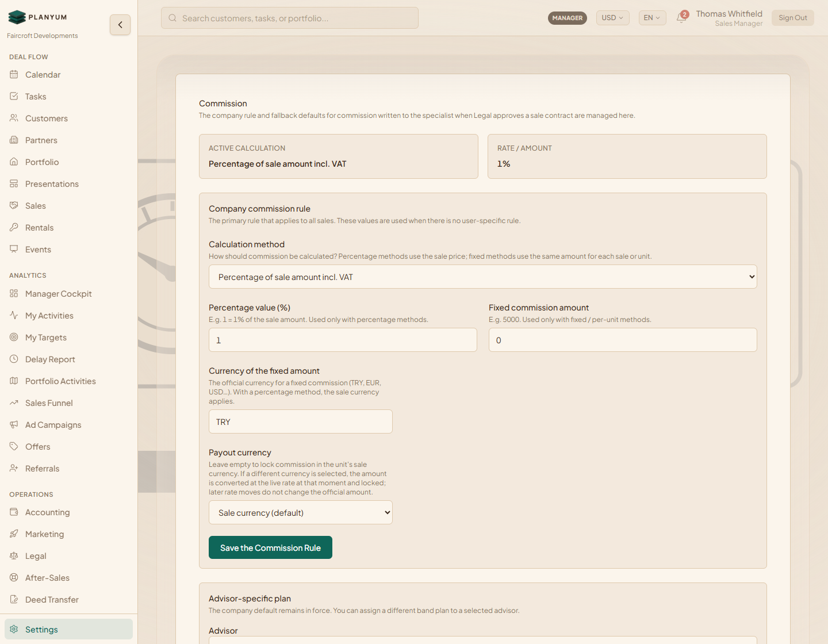Open notifications bell icon
828x644 pixels.
(681, 17)
